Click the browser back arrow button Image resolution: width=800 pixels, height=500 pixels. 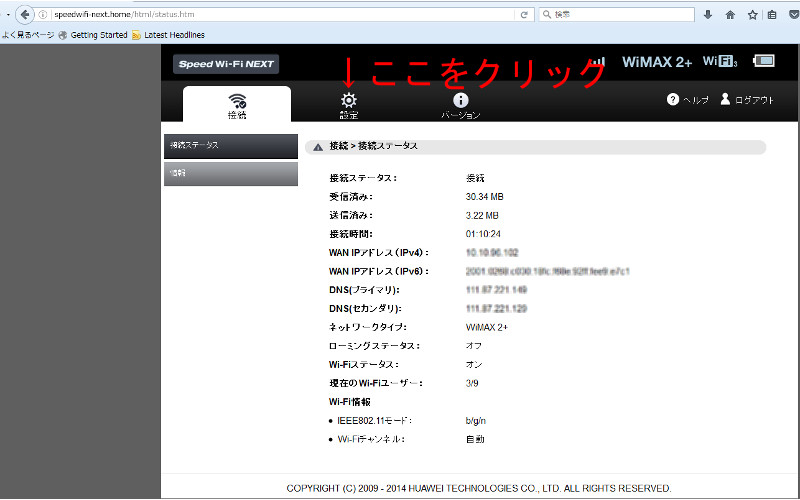[24, 14]
